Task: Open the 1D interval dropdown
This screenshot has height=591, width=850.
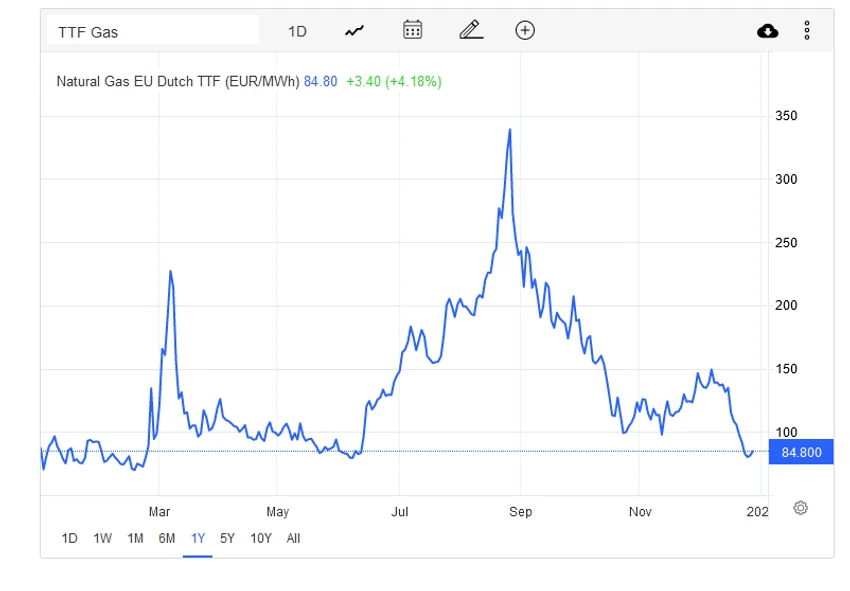Action: 297,31
